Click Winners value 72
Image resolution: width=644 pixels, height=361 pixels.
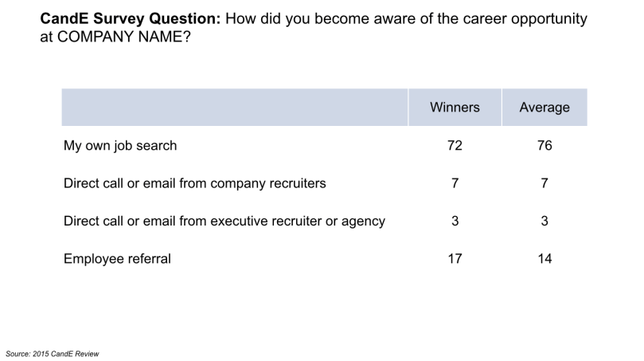click(455, 146)
